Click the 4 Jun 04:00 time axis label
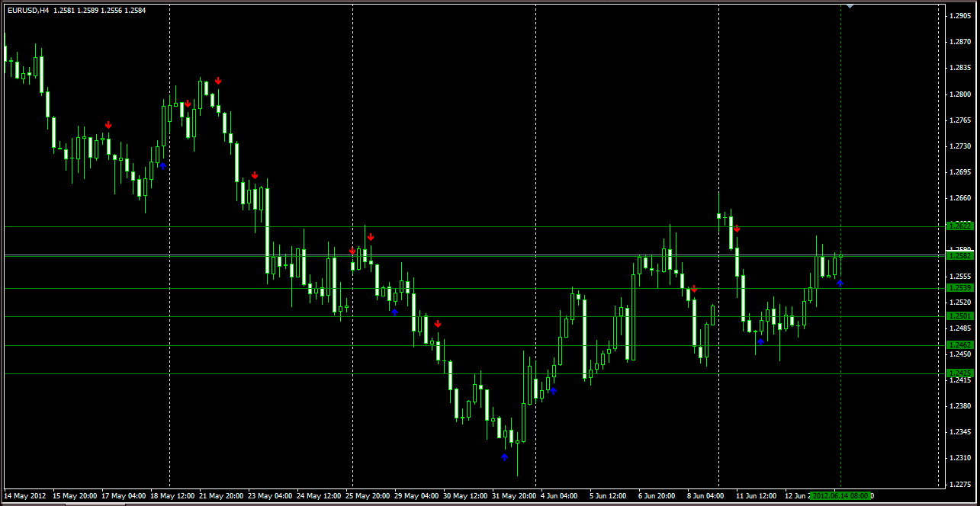The width and height of the screenshot is (980, 506). pyautogui.click(x=559, y=495)
